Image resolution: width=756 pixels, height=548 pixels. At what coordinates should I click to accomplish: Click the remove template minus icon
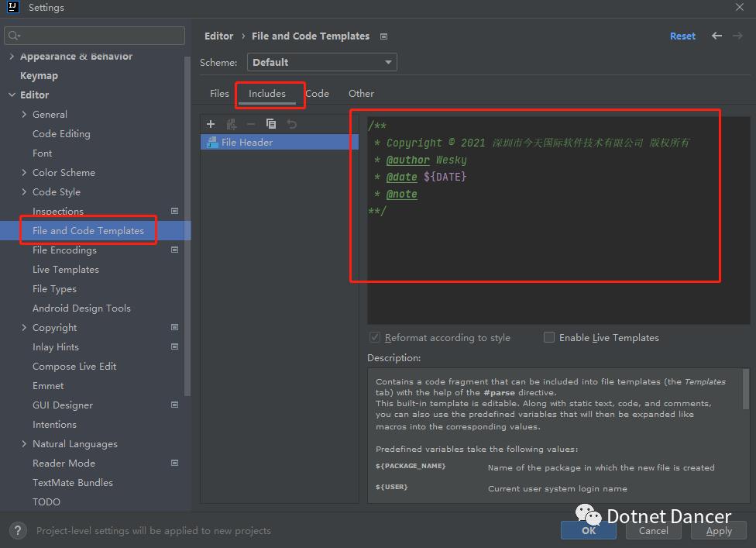tap(251, 124)
